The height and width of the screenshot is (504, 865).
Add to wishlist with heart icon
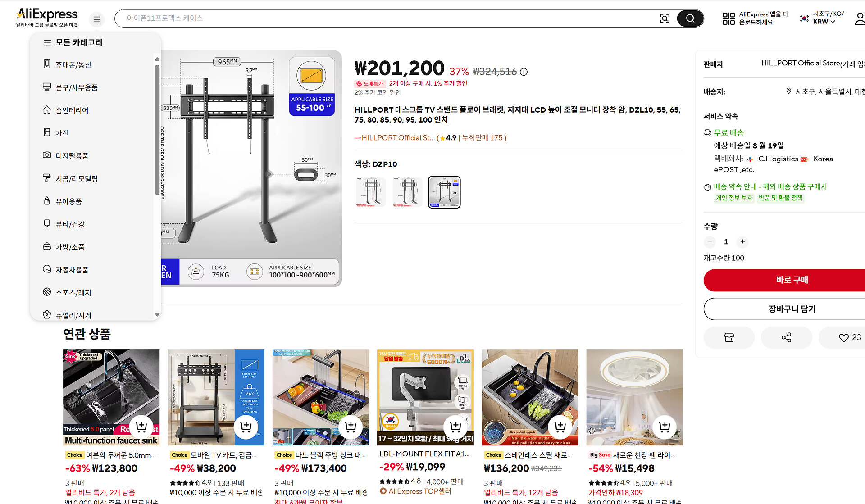point(843,337)
